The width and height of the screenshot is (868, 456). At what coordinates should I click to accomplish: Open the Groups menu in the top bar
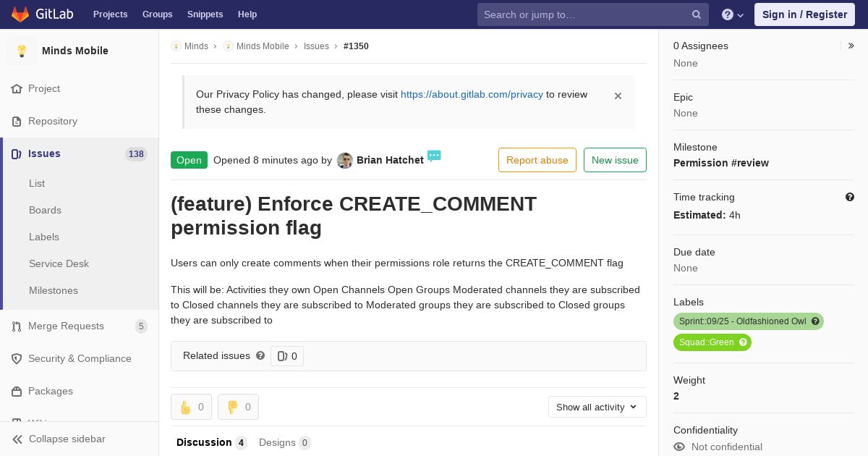[x=157, y=14]
